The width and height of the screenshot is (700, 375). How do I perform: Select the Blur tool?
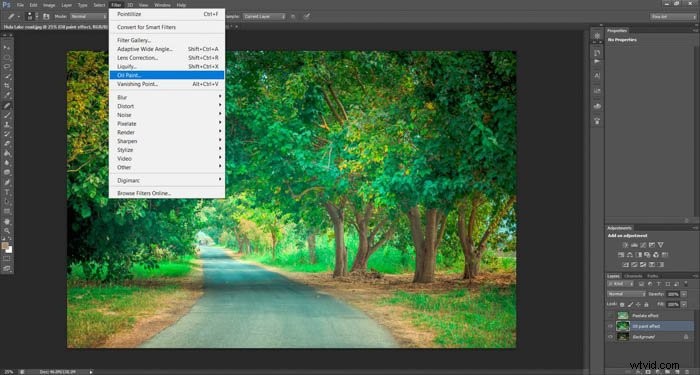(7, 162)
